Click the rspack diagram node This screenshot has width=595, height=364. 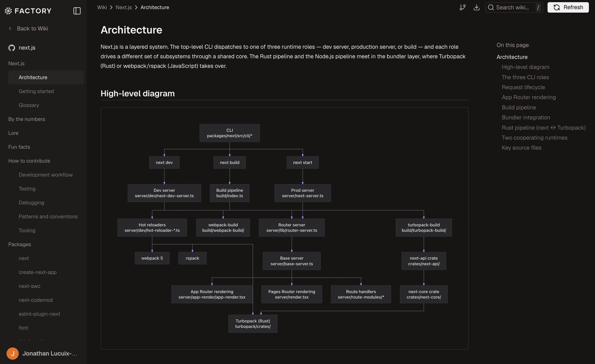tap(192, 258)
